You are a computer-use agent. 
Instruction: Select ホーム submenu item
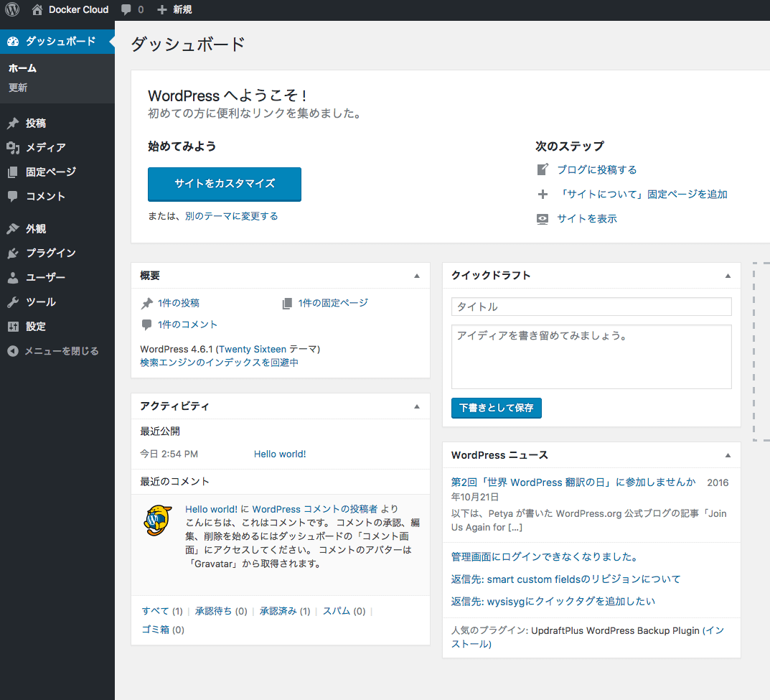22,68
